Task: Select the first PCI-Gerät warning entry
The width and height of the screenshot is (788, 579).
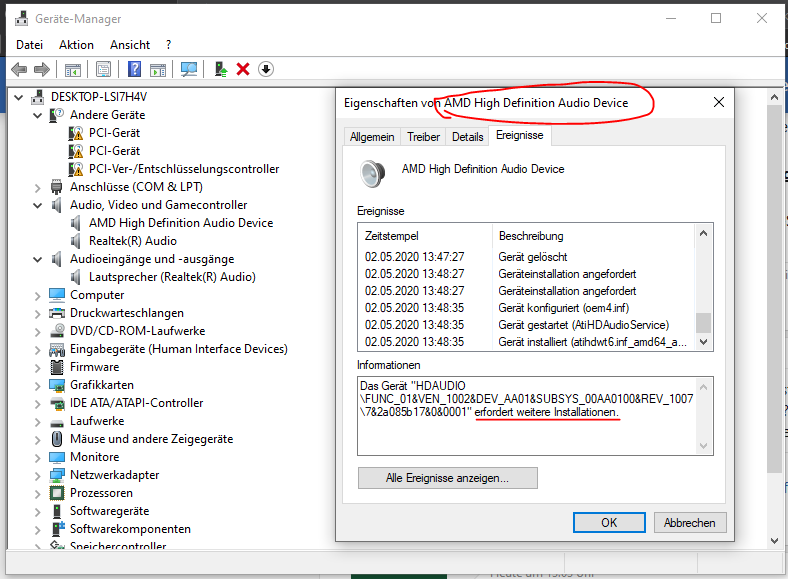Action: pos(114,133)
